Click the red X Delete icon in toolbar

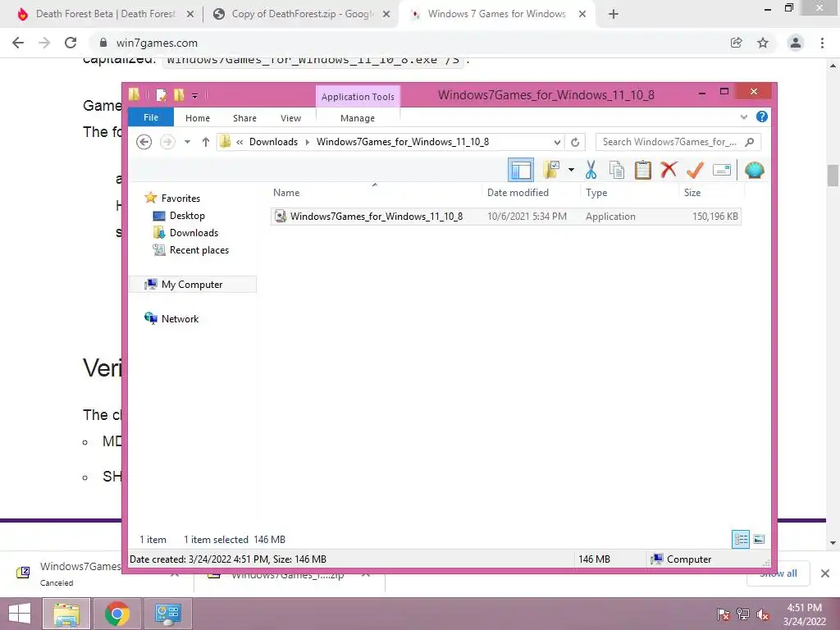pos(669,170)
